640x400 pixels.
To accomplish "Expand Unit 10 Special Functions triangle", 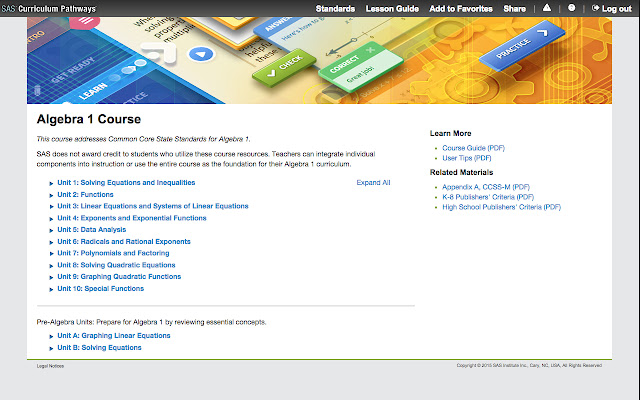I will click(x=51, y=289).
